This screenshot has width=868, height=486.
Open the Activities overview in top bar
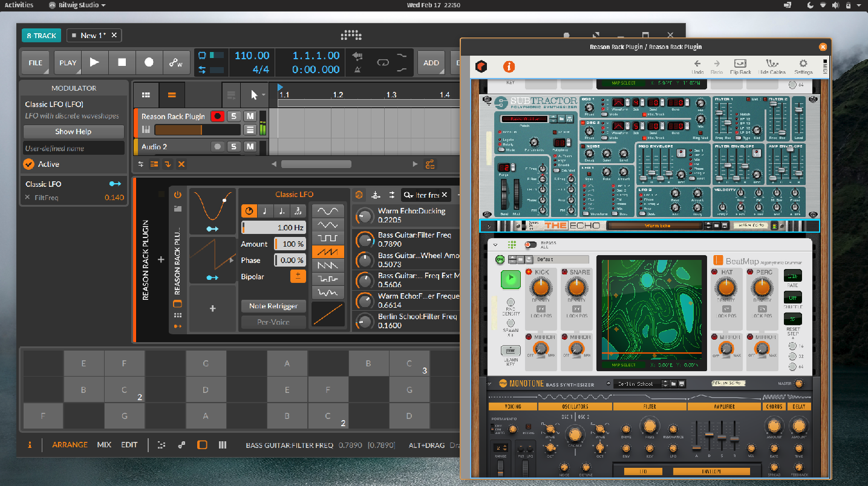click(x=19, y=5)
